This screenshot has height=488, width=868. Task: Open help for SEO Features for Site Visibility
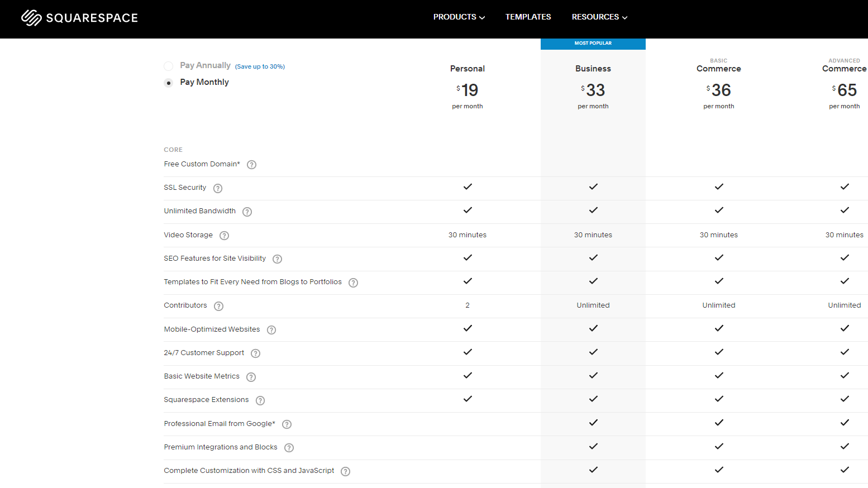point(278,259)
